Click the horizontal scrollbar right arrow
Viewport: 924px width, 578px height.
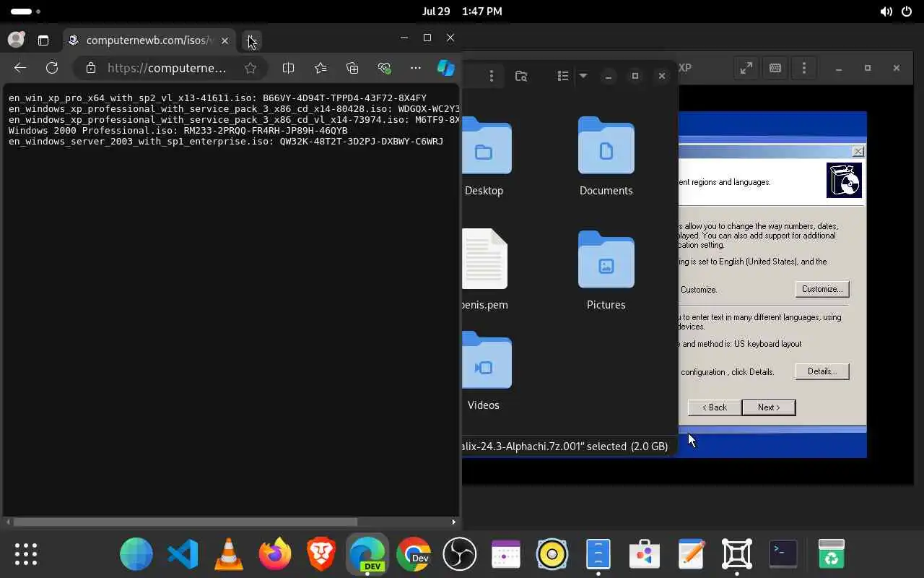pyautogui.click(x=453, y=522)
